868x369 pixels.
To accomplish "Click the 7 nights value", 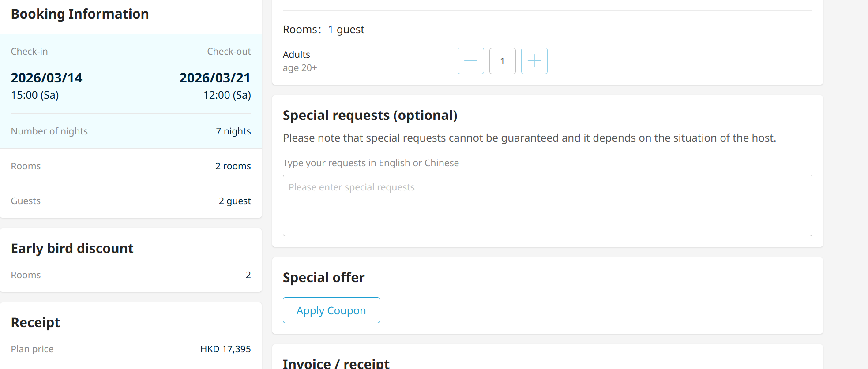I will pos(233,131).
